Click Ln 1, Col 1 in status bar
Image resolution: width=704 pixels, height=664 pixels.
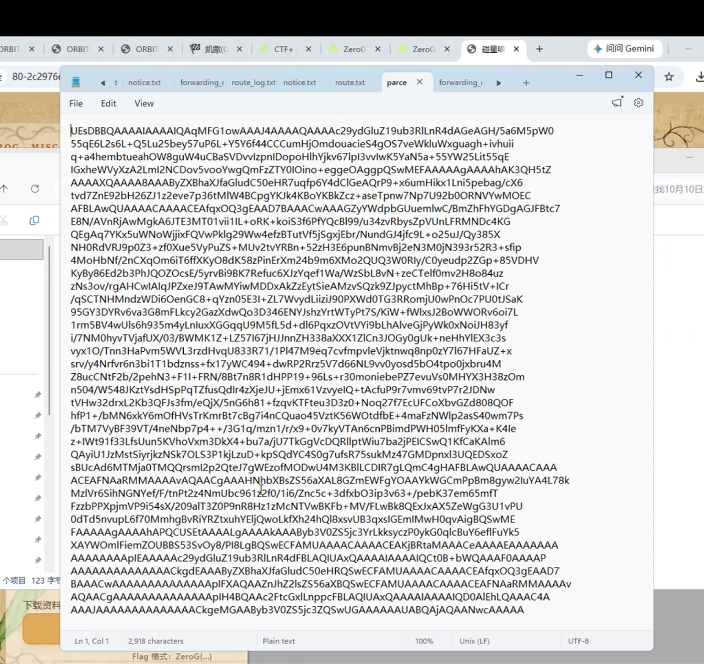click(92, 641)
